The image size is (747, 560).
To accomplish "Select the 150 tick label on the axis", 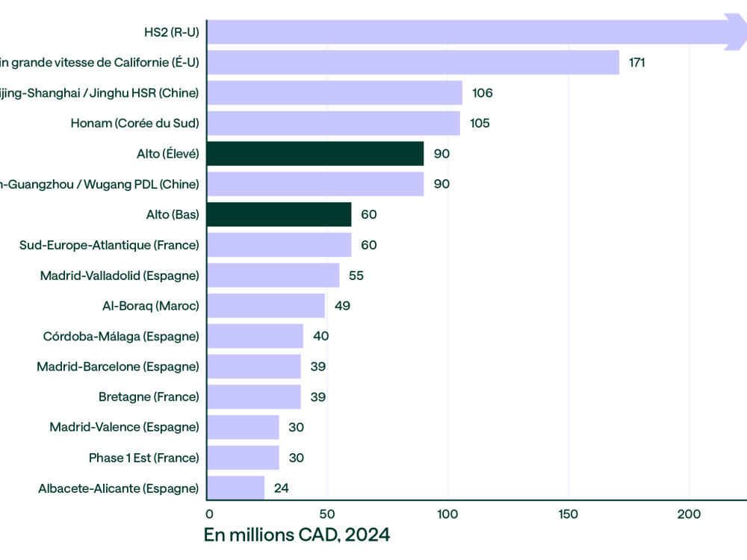I will 568,514.
